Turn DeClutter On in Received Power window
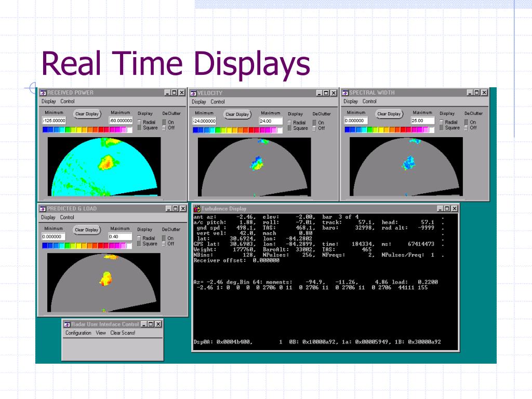 click(164, 122)
